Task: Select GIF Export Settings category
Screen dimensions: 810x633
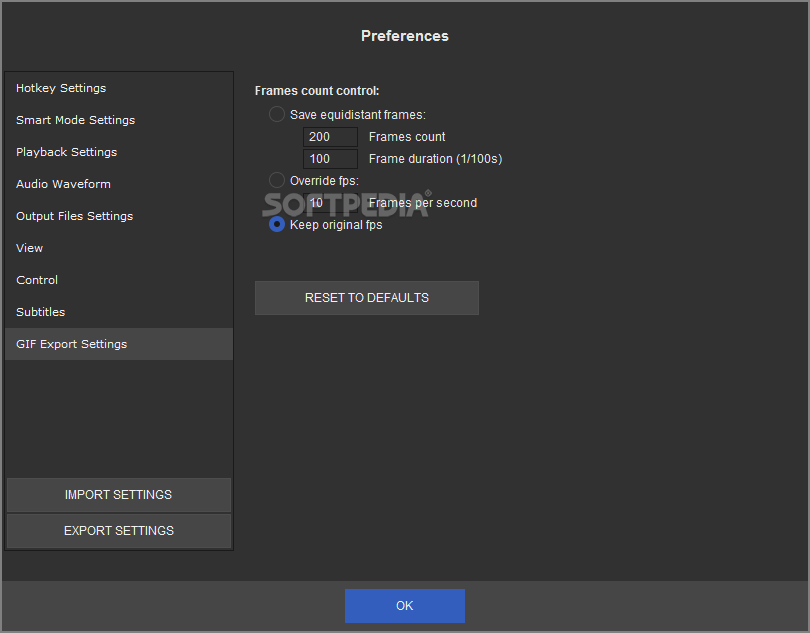Action: pyautogui.click(x=119, y=344)
